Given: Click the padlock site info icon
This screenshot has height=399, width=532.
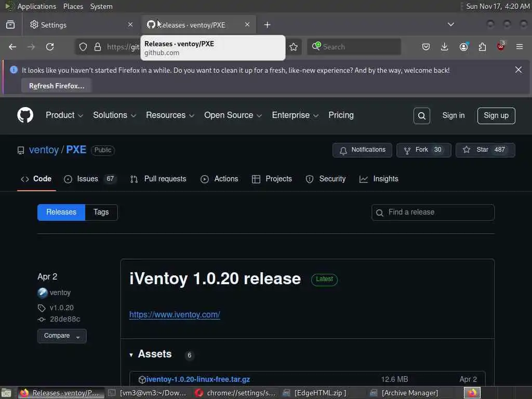Looking at the screenshot, I should 97,47.
